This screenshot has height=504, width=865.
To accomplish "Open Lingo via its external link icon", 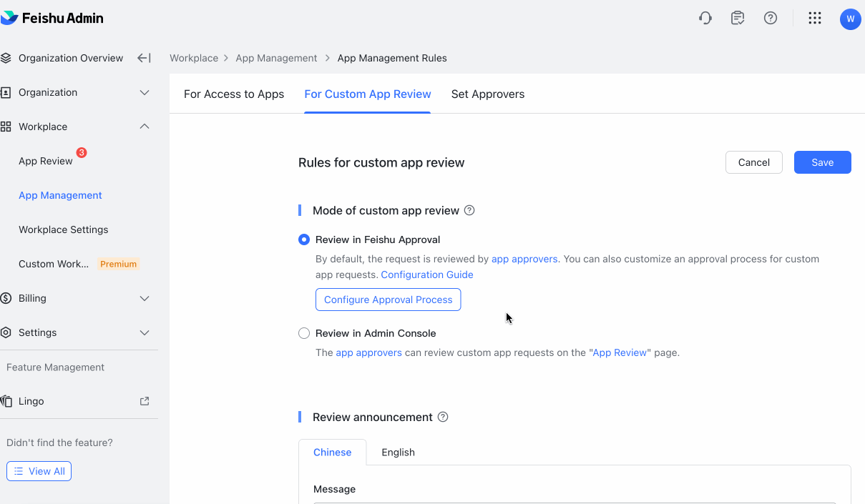I will 144,401.
